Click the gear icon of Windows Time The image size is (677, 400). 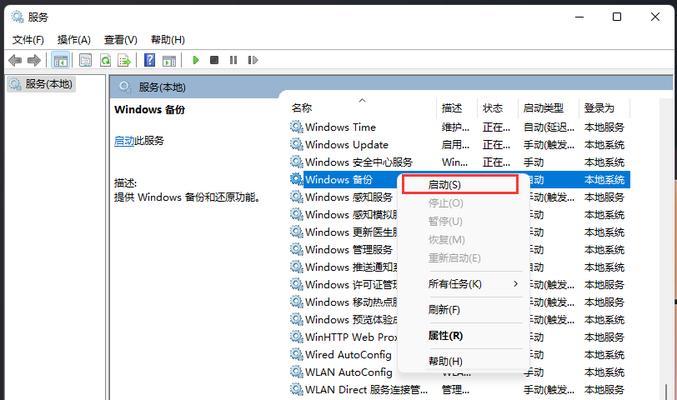pyautogui.click(x=297, y=127)
